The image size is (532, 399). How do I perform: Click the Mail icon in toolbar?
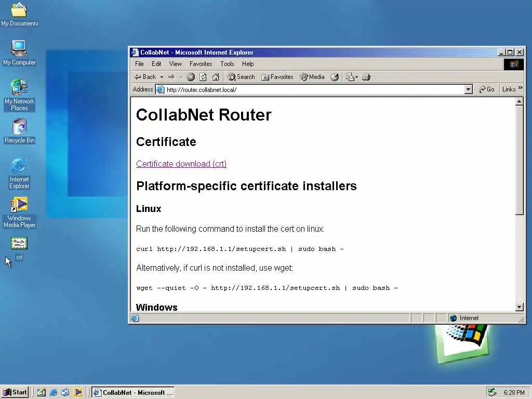point(350,77)
